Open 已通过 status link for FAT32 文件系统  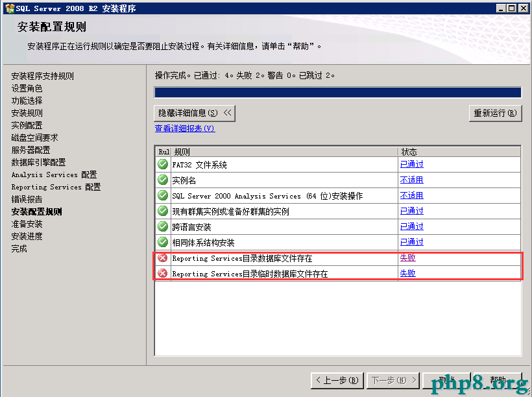(411, 164)
